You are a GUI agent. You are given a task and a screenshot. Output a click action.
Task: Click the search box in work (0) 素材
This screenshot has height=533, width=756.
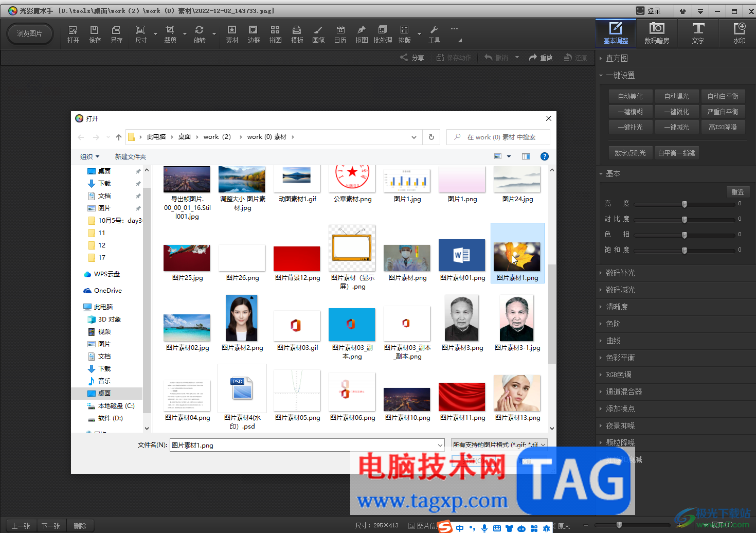pyautogui.click(x=498, y=137)
